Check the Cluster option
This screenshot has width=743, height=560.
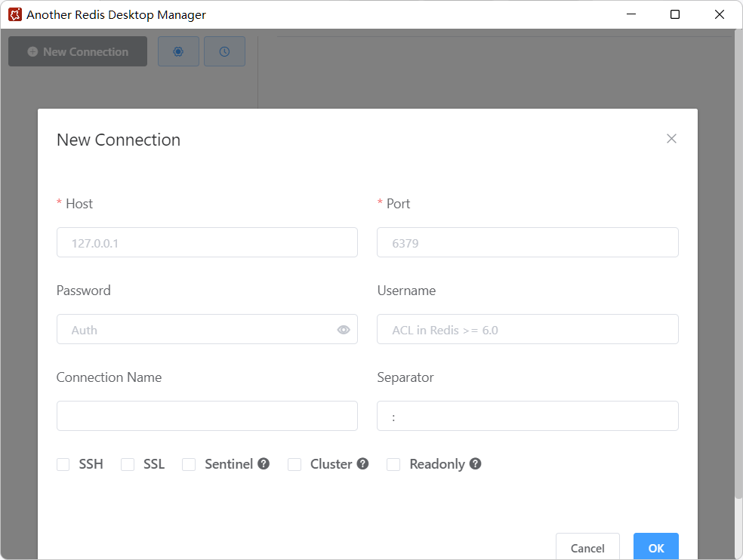[x=294, y=464]
